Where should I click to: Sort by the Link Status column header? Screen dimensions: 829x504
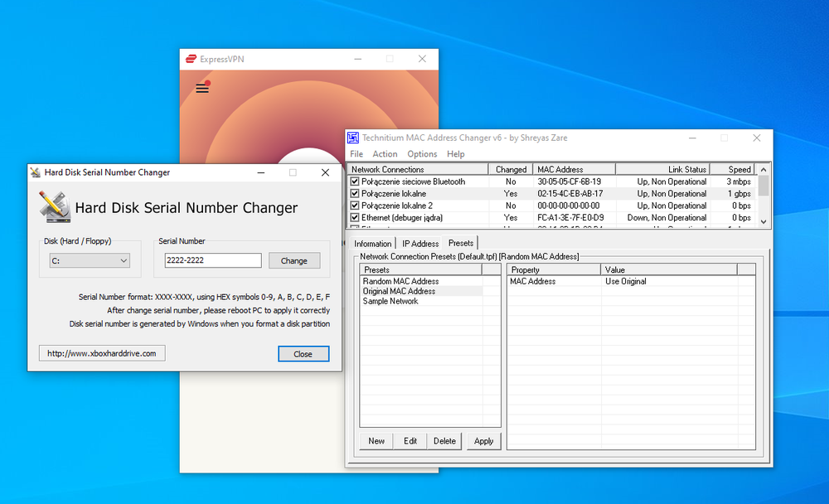pyautogui.click(x=662, y=169)
